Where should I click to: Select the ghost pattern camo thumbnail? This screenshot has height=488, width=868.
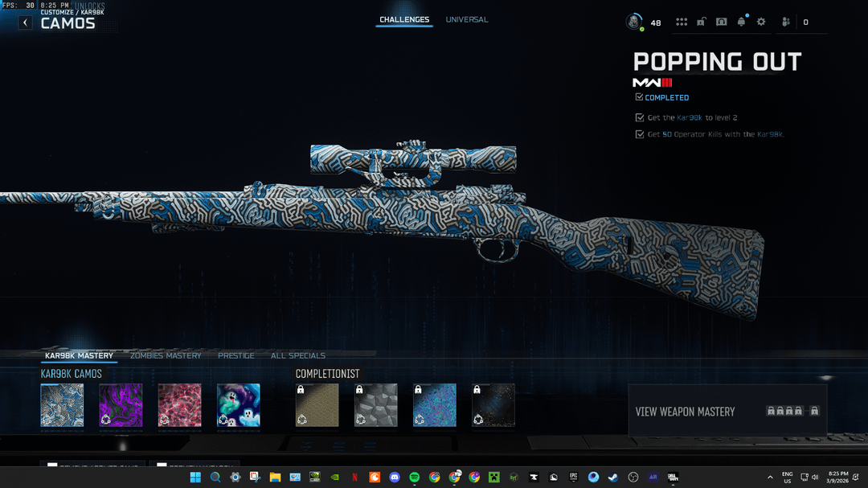coord(238,404)
